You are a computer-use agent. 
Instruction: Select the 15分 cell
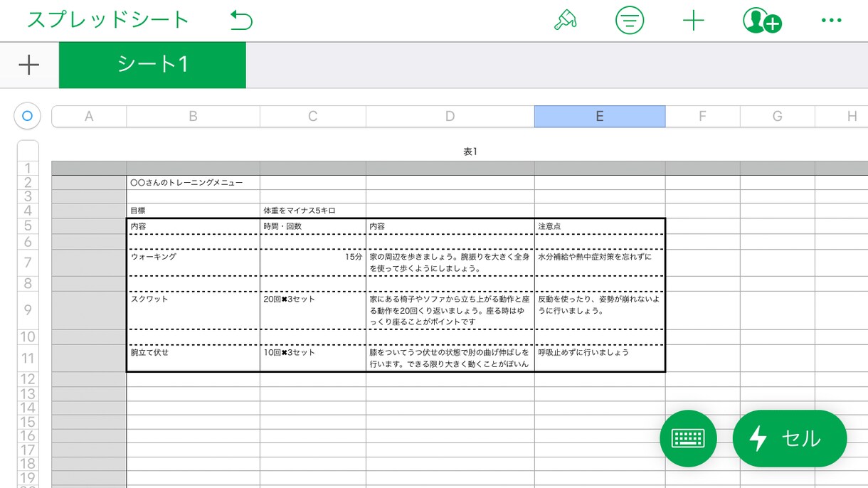click(x=312, y=262)
